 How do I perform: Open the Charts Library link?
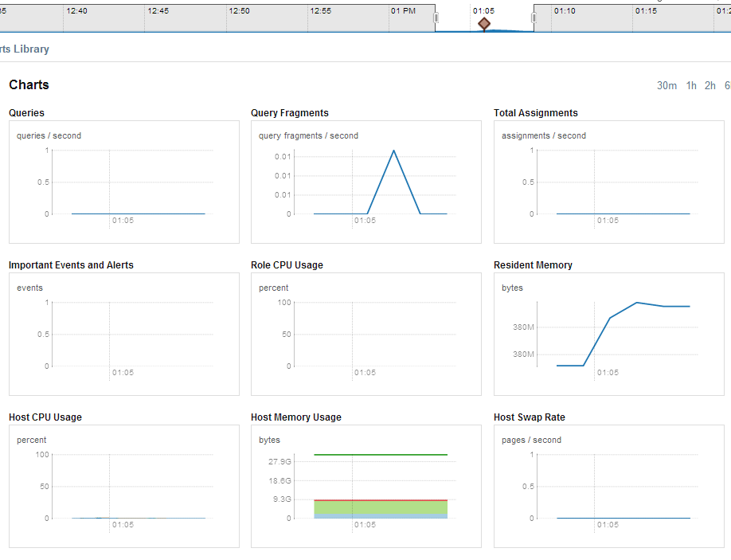tap(24, 49)
